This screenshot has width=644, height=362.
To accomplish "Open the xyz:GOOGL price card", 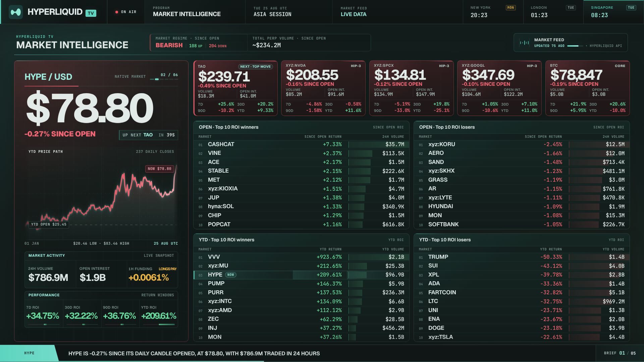I will [499, 88].
